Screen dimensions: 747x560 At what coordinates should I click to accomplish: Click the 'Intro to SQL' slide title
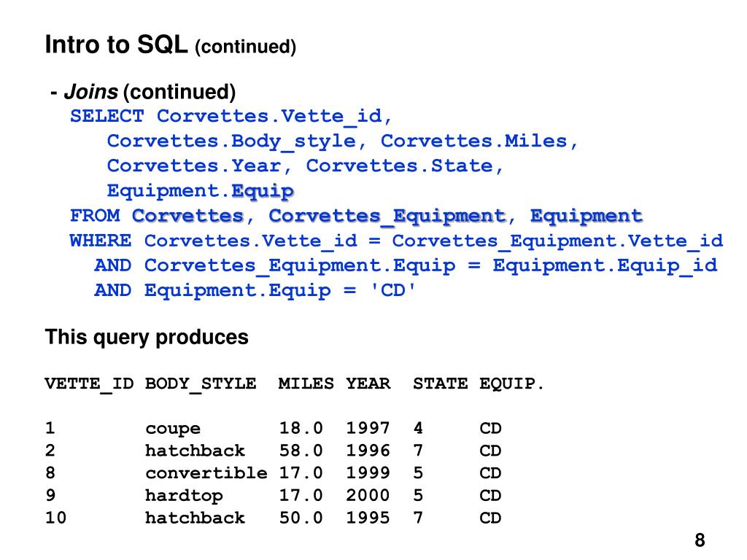116,44
